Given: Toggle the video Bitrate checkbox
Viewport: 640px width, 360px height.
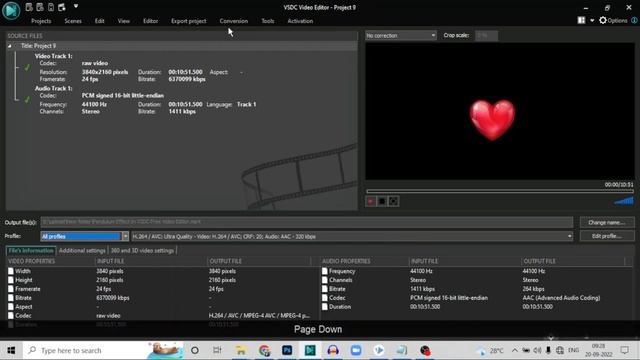Looking at the screenshot, I should coord(11,298).
